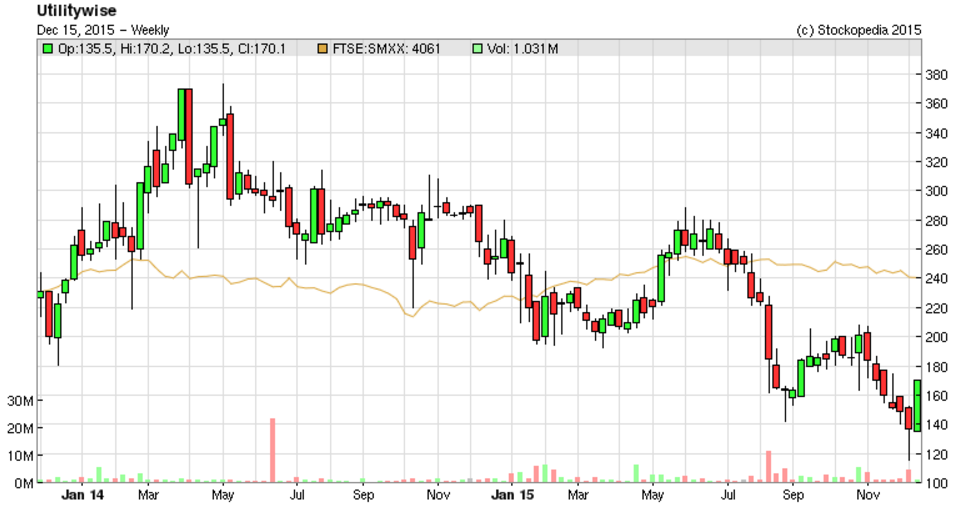
Task: Click the orange FTSE:SMXX legend swatch
Action: pos(322,48)
